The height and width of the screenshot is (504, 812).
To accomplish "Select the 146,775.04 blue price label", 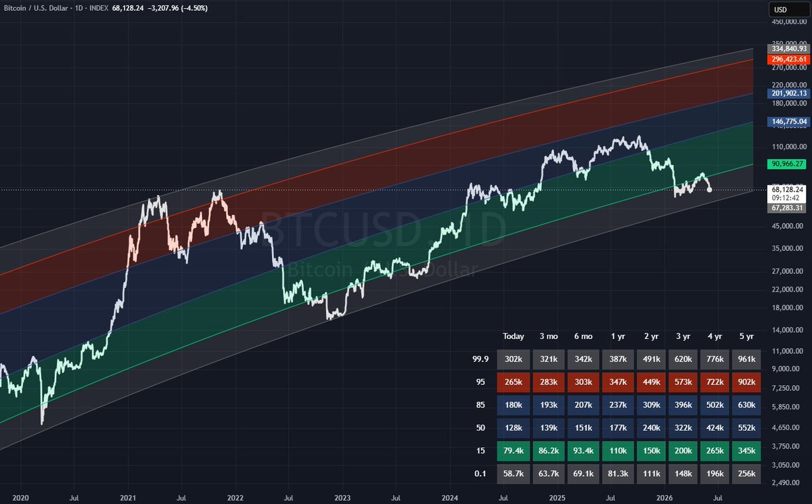I will click(788, 122).
